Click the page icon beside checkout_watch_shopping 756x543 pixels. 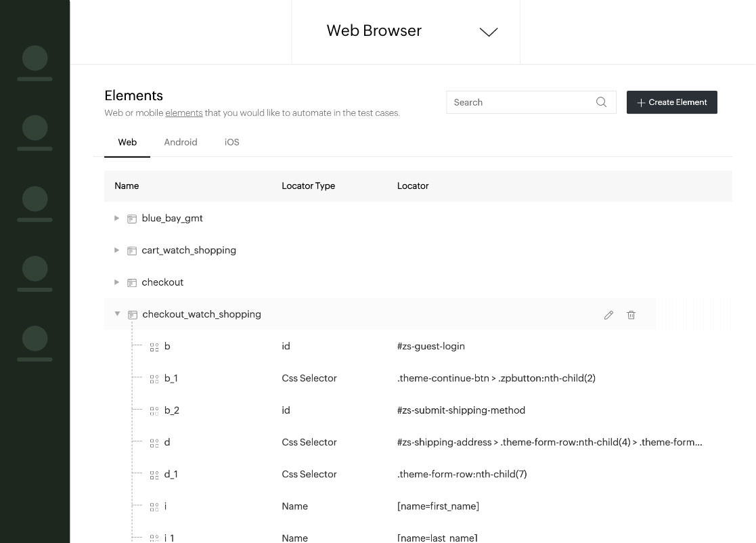click(133, 315)
